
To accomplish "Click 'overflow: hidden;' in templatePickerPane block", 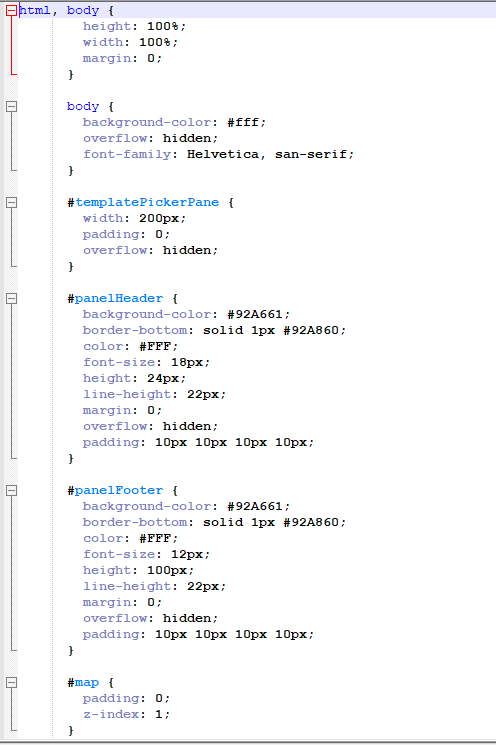I will [150, 250].
